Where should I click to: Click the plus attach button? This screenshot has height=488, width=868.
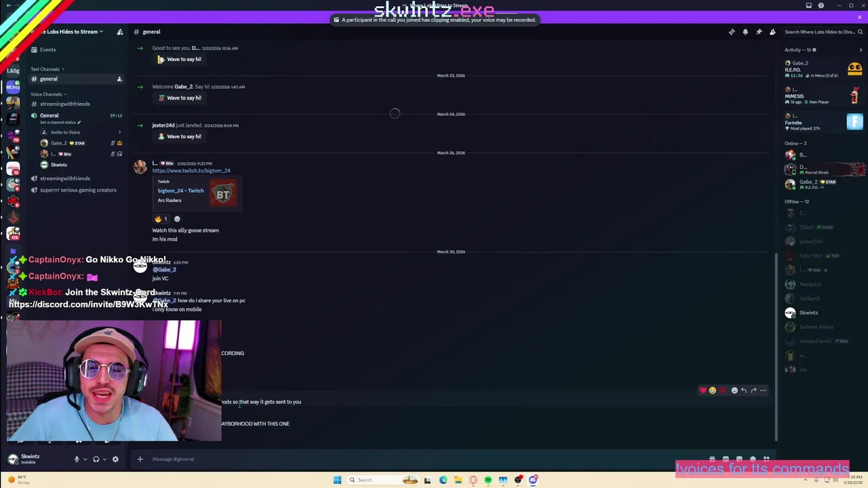140,459
